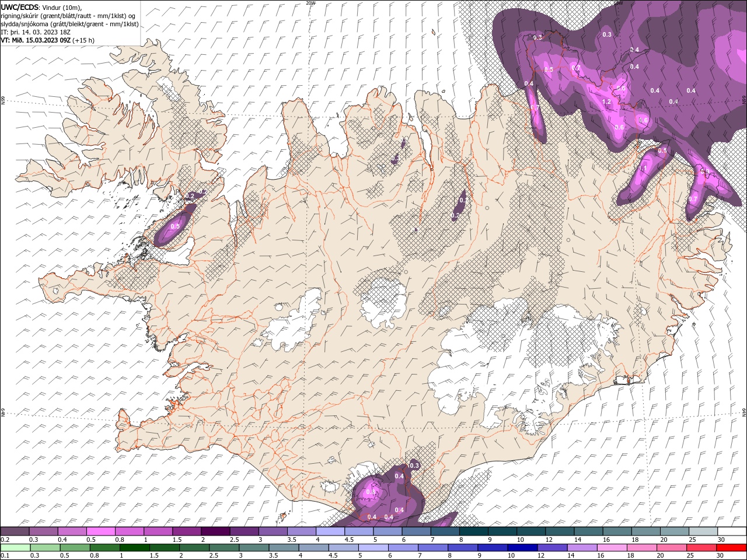The height and width of the screenshot is (560, 747).
Task: Click the '3.5' label in the bottom legend row
Action: [273, 556]
